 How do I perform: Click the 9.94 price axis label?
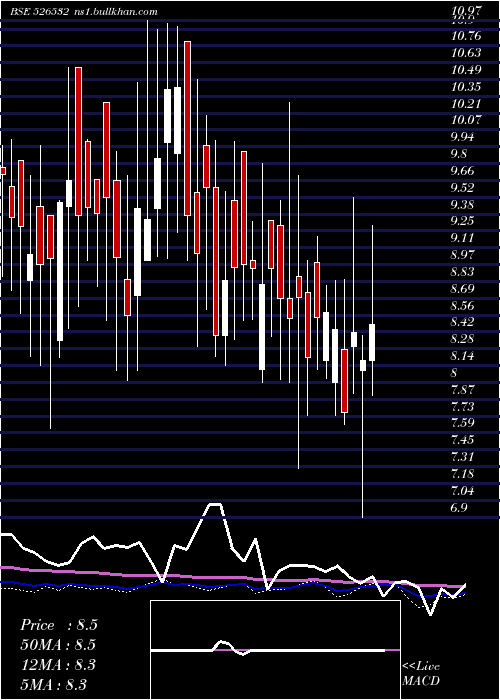462,137
